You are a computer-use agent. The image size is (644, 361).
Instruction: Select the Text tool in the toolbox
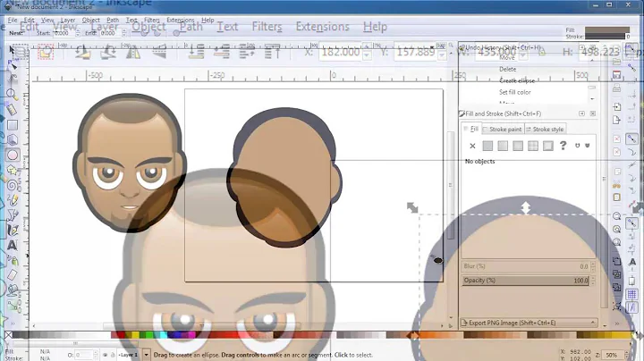(13, 246)
